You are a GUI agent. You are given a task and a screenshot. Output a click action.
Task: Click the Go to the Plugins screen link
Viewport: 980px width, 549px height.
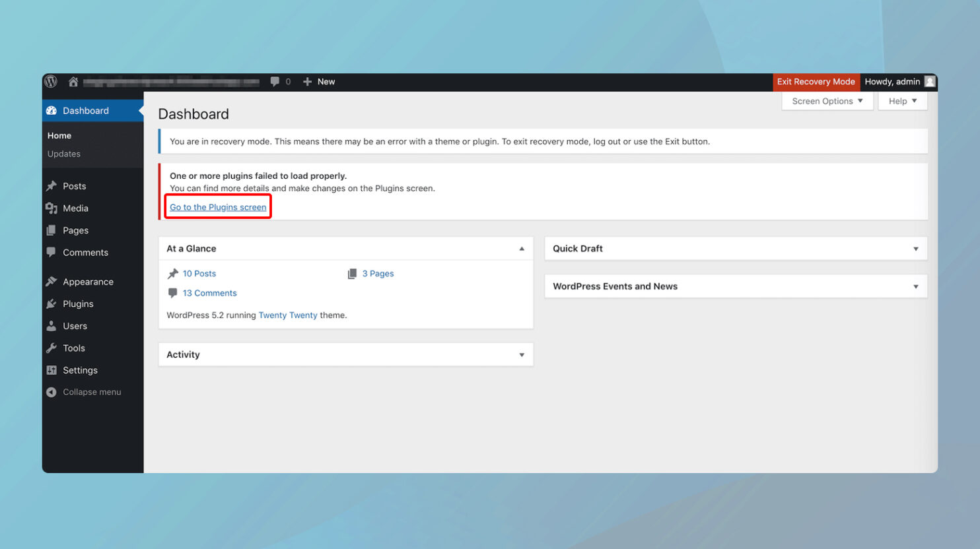[x=218, y=207]
